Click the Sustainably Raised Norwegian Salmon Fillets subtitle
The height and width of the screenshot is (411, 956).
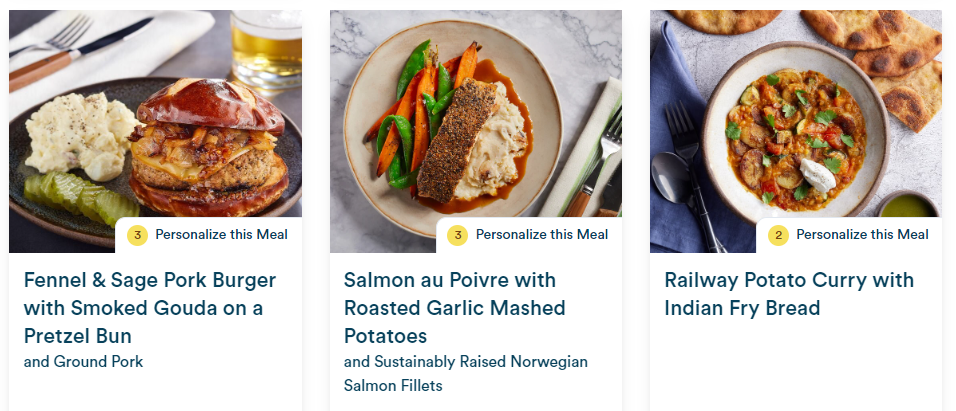[x=466, y=373]
